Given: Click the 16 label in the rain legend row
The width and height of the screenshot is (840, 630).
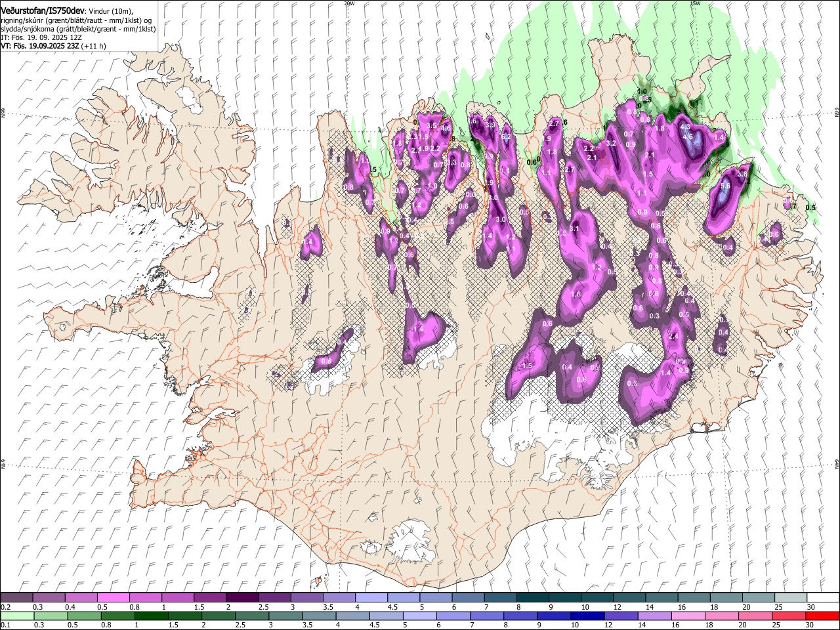Looking at the screenshot, I should 676,625.
